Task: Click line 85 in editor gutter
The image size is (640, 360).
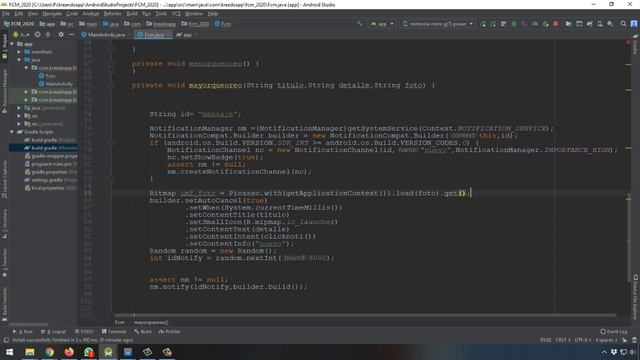Action: click(88, 193)
